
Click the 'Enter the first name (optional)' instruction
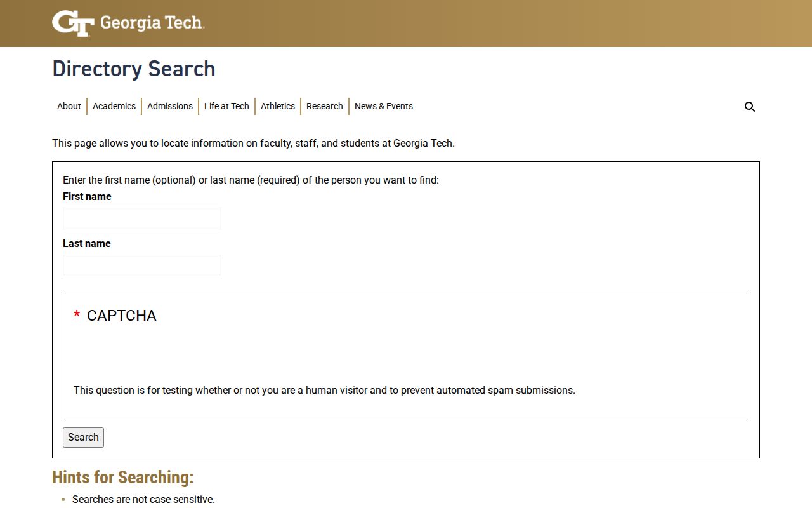[251, 180]
